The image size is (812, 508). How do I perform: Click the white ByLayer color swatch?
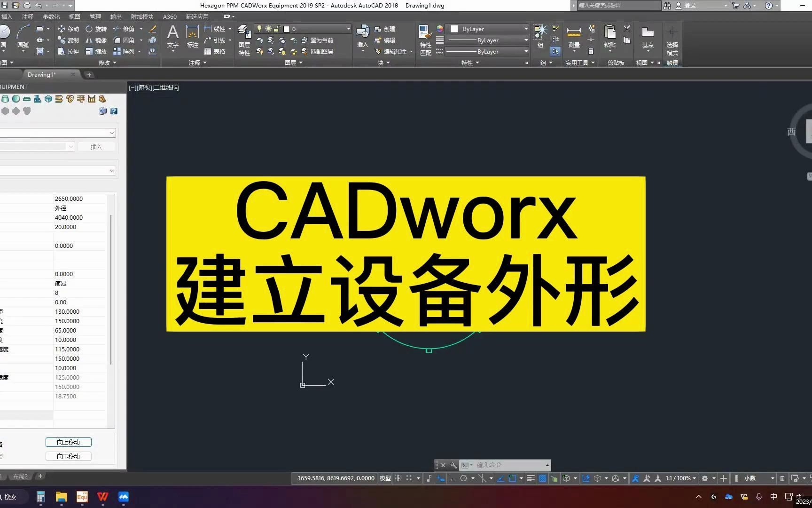point(454,29)
